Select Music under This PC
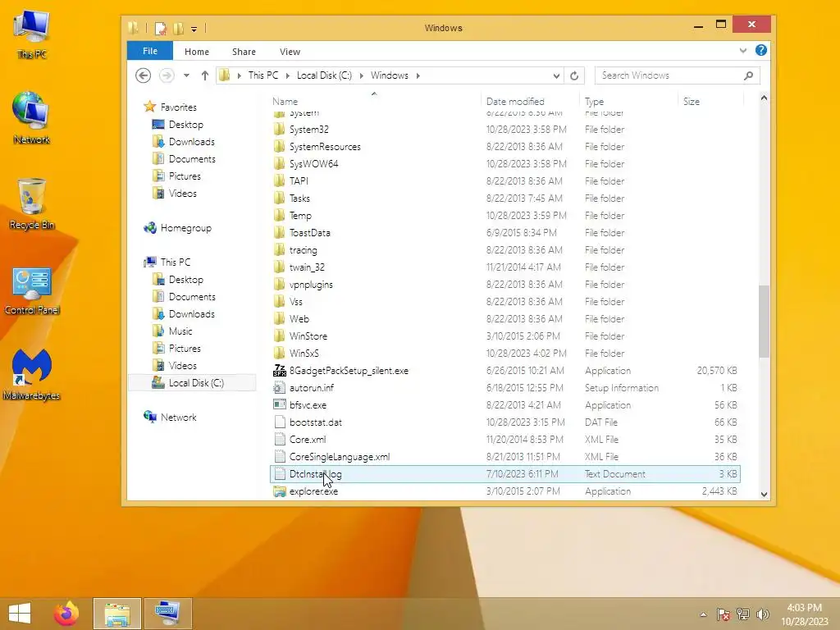Viewport: 840px width, 630px height. click(x=180, y=331)
